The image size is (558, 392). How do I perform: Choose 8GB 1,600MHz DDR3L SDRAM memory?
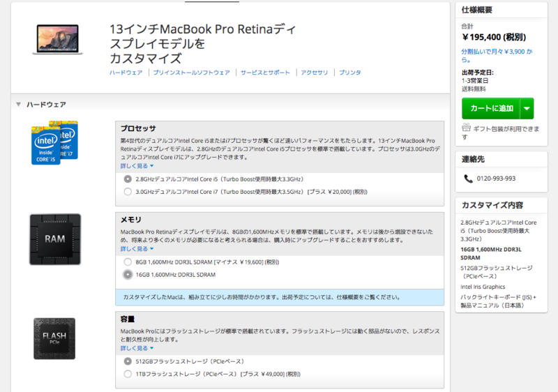coord(128,262)
